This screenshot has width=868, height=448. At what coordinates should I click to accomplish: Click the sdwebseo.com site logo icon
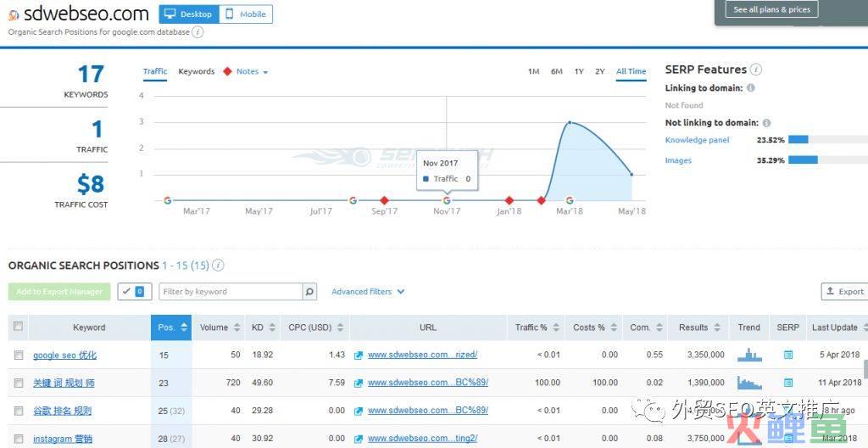point(14,15)
